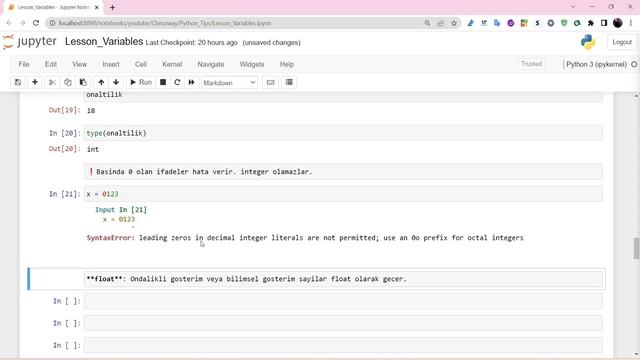Click the scrollbar up arrow

[x=636, y=96]
